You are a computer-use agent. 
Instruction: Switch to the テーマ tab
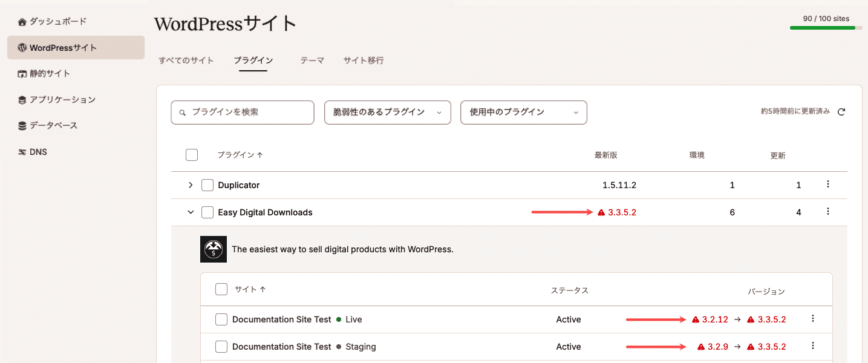coord(312,60)
